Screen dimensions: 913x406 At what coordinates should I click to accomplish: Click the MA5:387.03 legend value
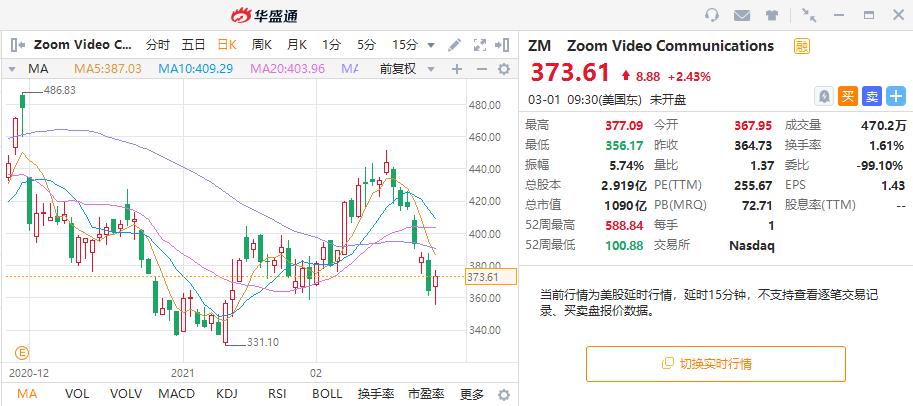(108, 69)
